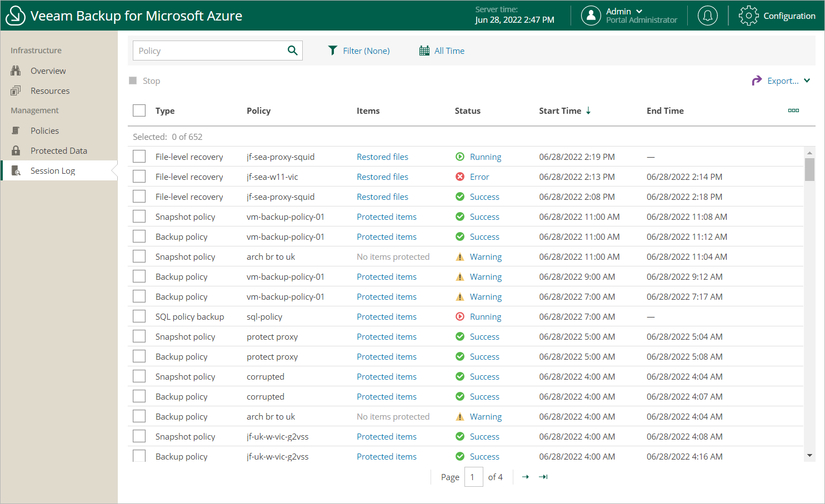Jump to last page arrow
825x504 pixels.
click(x=543, y=477)
